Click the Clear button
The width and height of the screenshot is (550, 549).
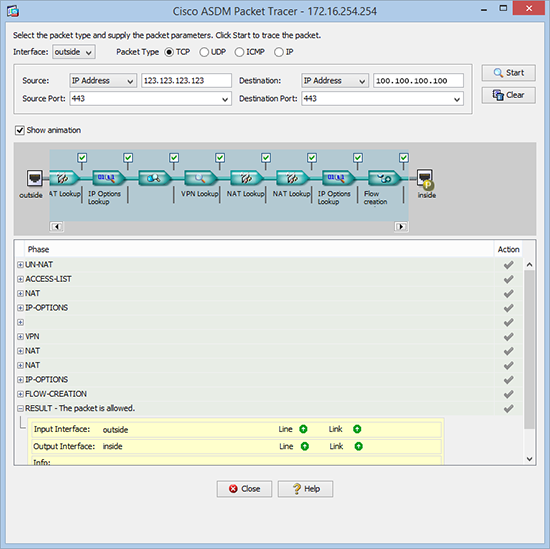pos(508,95)
